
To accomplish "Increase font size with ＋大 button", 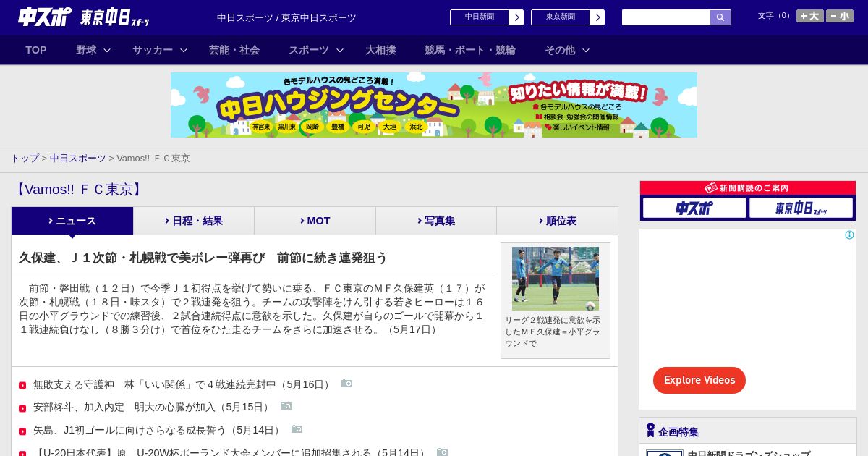I will (x=809, y=16).
